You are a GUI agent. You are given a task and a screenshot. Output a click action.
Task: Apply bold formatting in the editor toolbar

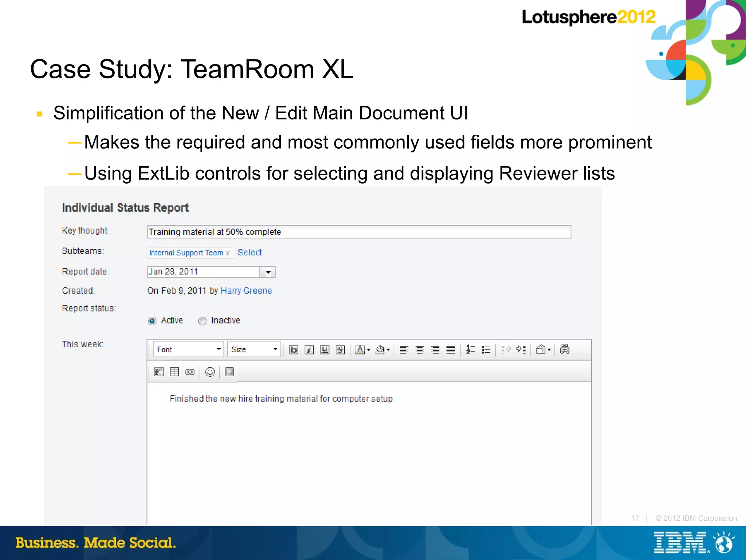tap(294, 350)
